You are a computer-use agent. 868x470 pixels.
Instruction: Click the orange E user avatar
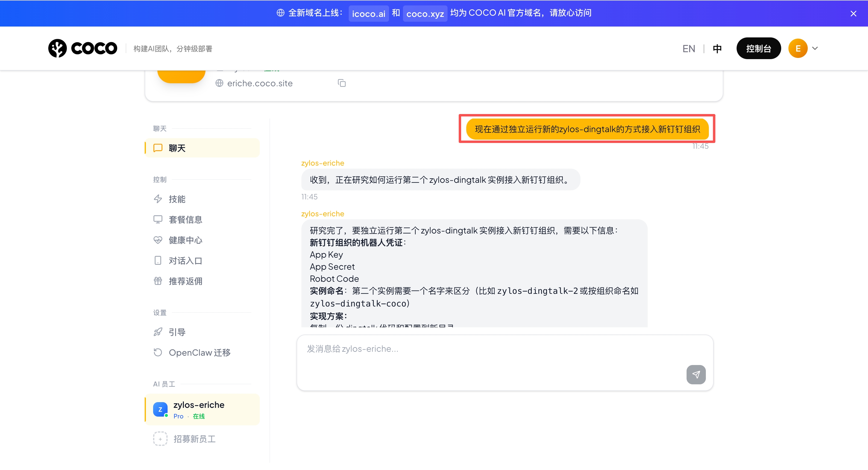point(797,48)
